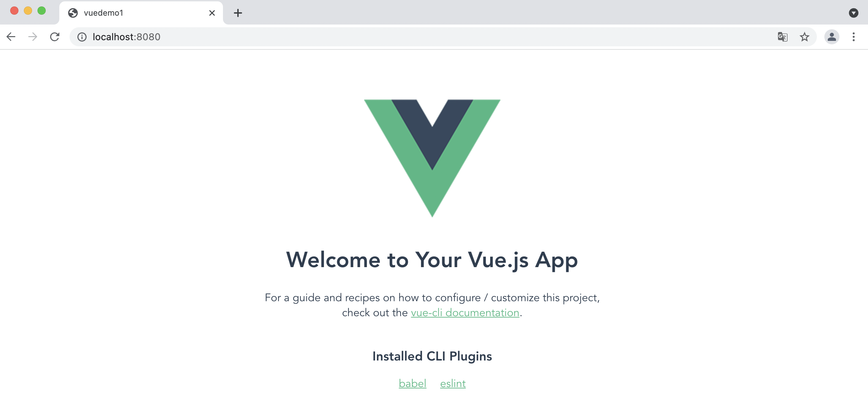Click the yellow macOS minimize button

click(28, 11)
